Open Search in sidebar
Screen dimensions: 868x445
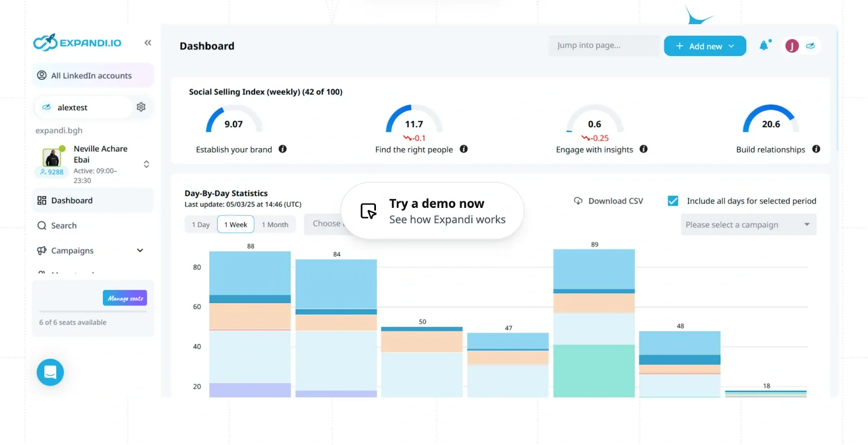(x=93, y=226)
